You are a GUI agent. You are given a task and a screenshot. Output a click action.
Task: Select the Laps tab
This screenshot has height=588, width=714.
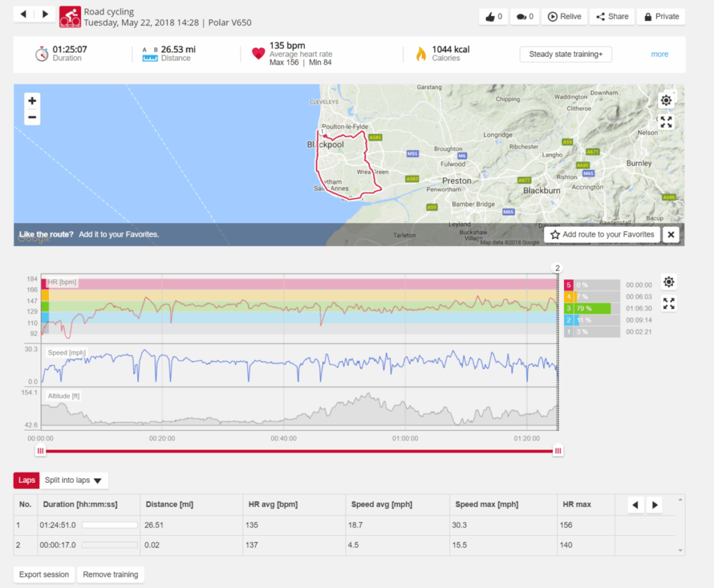click(26, 480)
